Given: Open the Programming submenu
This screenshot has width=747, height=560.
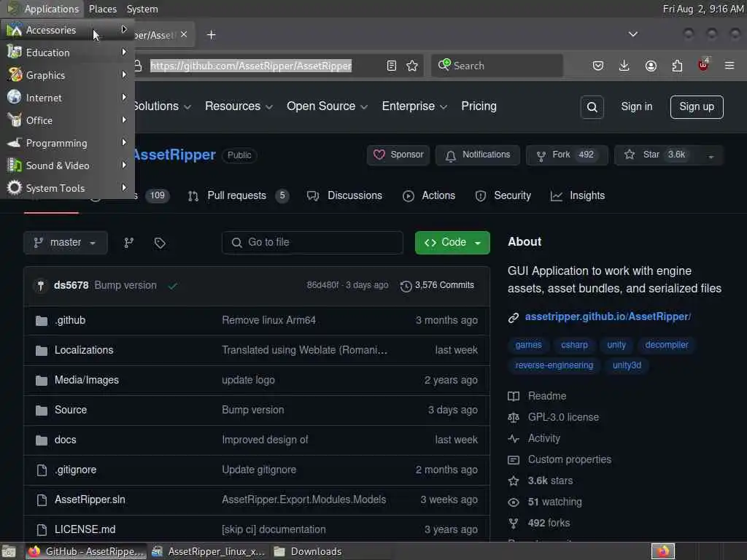Looking at the screenshot, I should coord(67,143).
